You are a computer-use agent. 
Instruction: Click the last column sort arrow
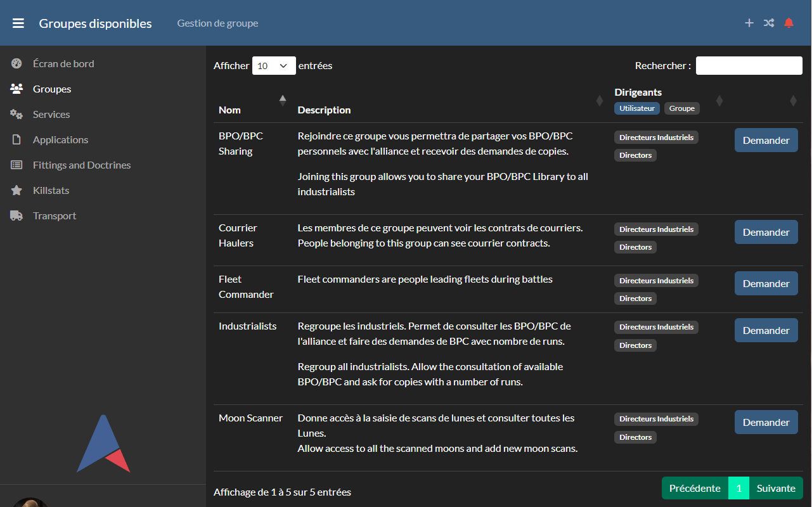pos(793,100)
